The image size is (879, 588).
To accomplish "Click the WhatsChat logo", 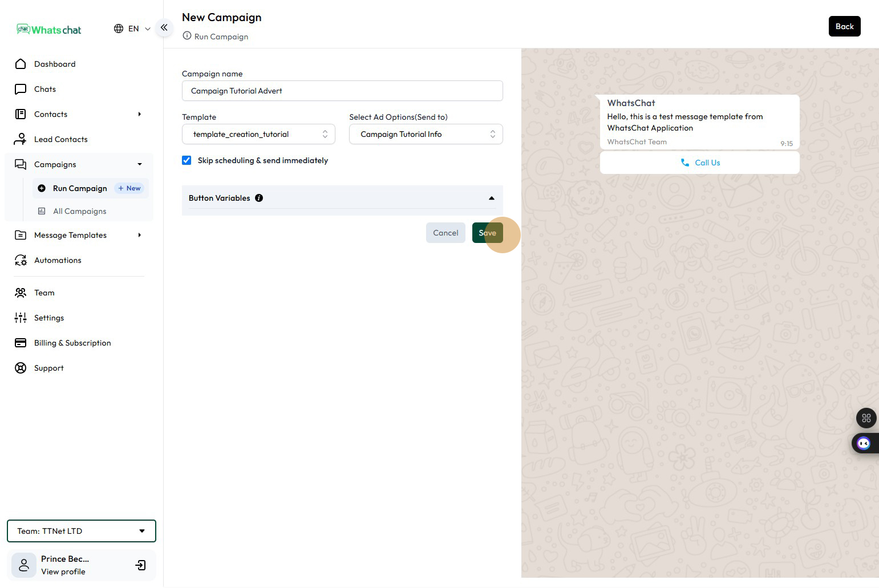I will point(49,30).
